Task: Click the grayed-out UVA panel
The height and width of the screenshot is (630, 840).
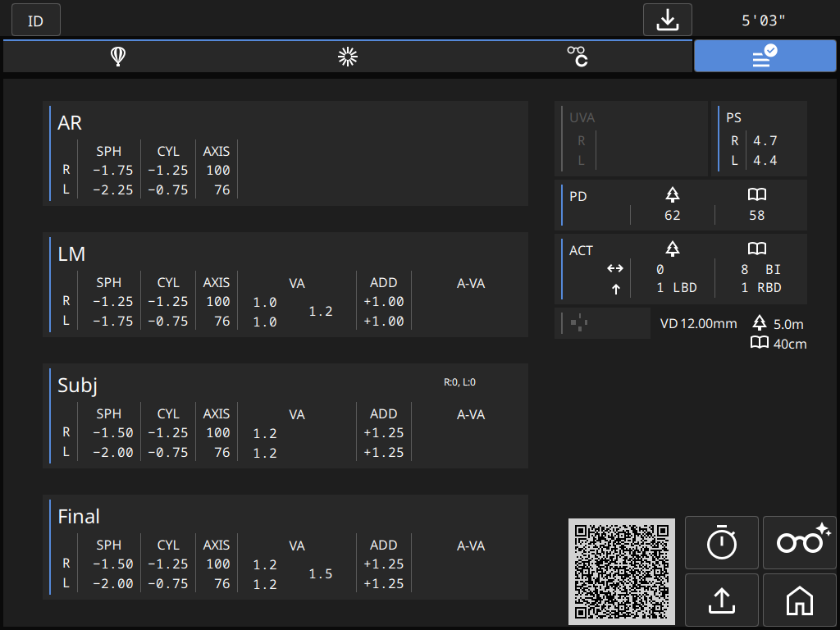Action: tap(631, 139)
